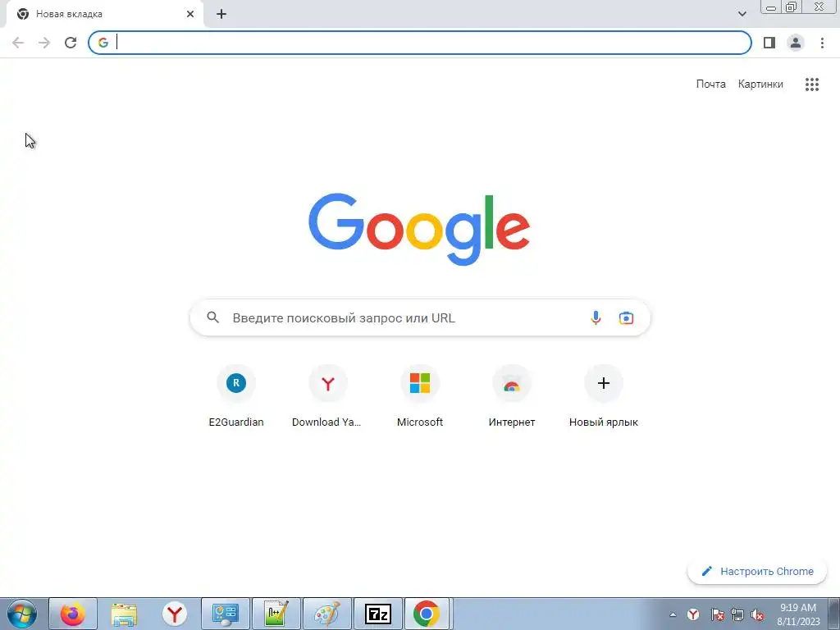Viewport: 840px width, 630px height.
Task: Select the Новая вкладка tab
Action: pos(104,14)
